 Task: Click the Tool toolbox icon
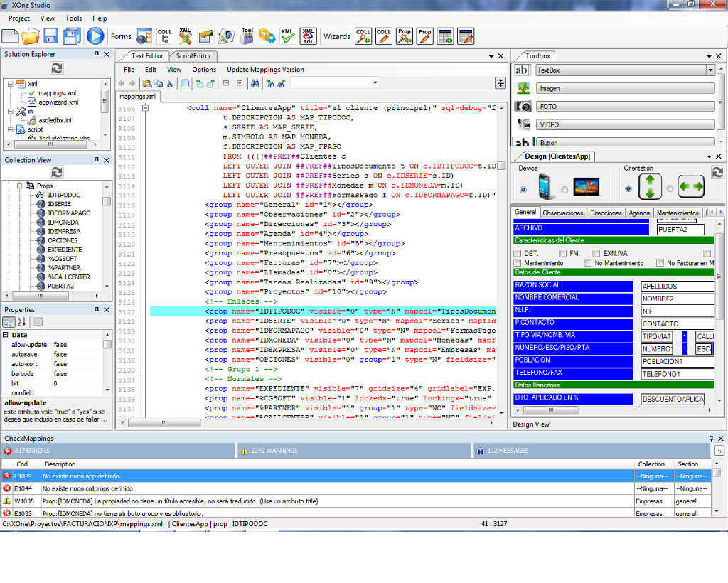click(247, 36)
